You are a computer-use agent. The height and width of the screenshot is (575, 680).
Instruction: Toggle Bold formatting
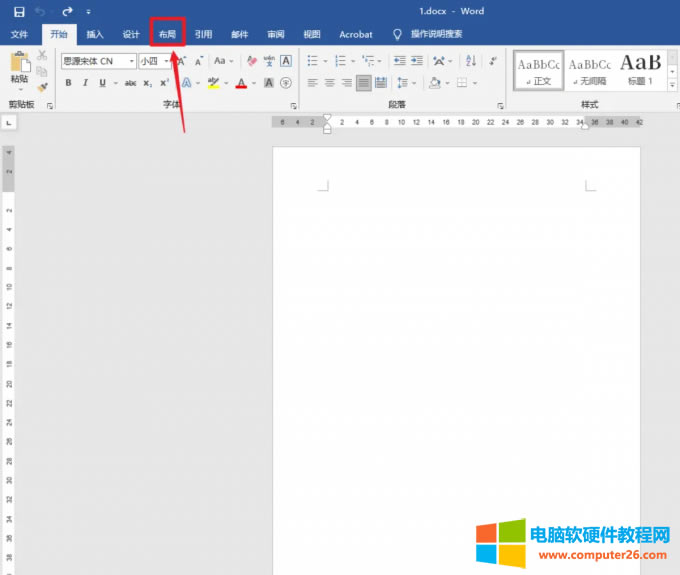click(68, 83)
